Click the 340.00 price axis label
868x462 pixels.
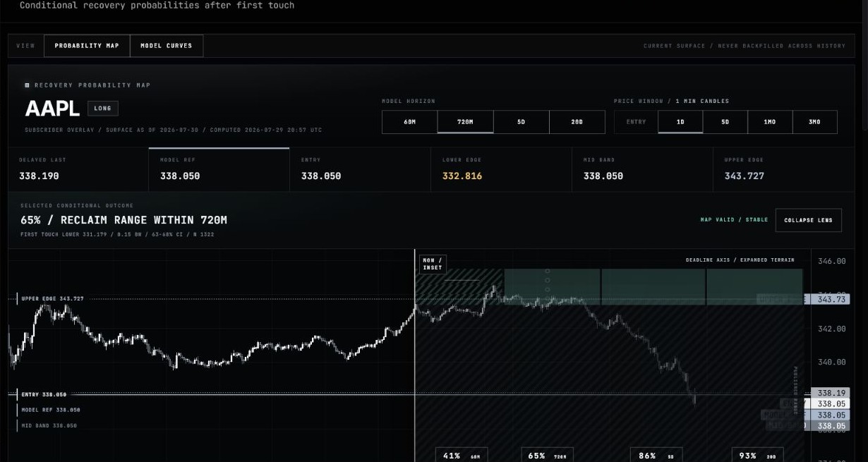click(831, 362)
